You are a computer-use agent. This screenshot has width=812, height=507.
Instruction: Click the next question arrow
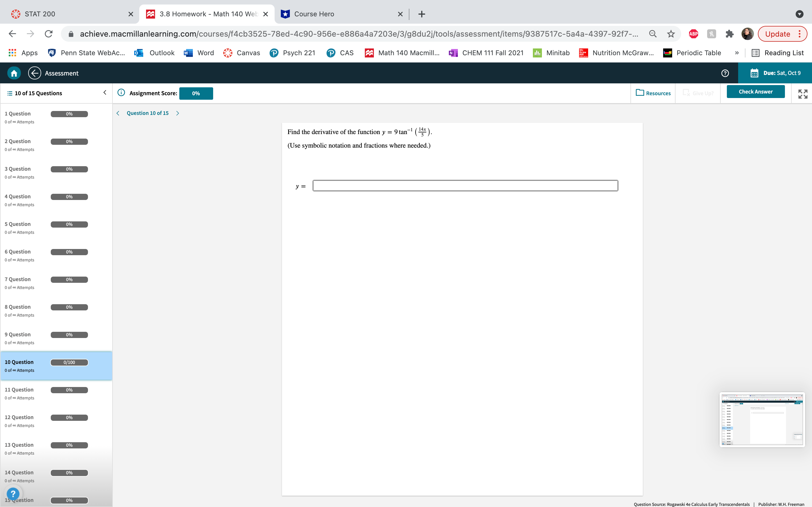tap(178, 113)
